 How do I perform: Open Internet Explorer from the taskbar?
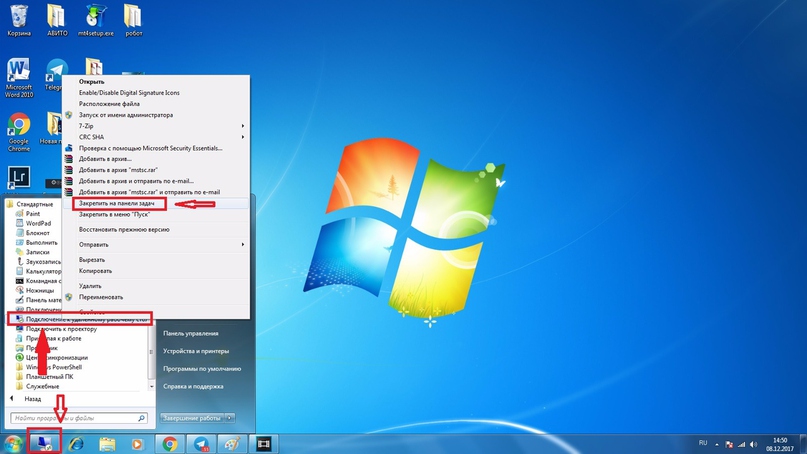[76, 444]
